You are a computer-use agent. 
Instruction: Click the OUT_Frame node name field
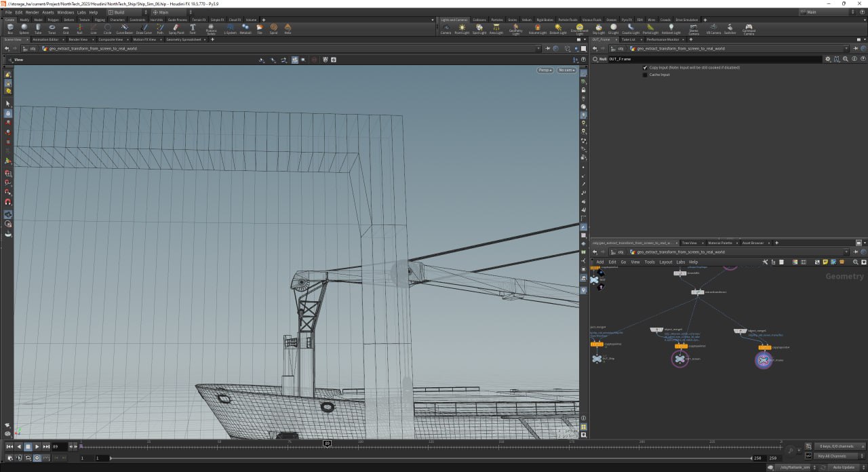715,59
